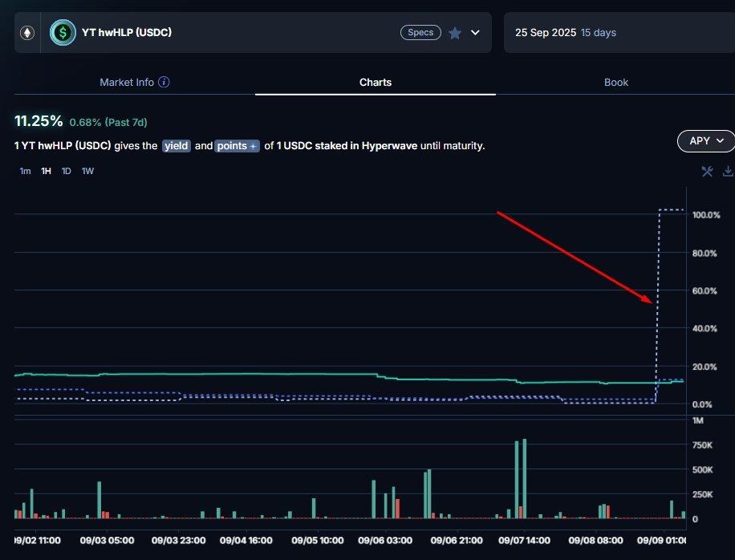The width and height of the screenshot is (735, 560).
Task: Set chart interval to 1m
Action: 26,171
